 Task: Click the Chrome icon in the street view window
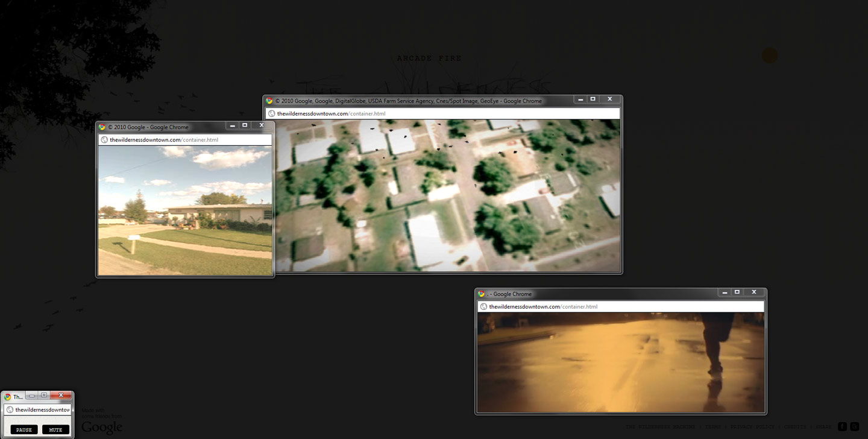click(102, 127)
